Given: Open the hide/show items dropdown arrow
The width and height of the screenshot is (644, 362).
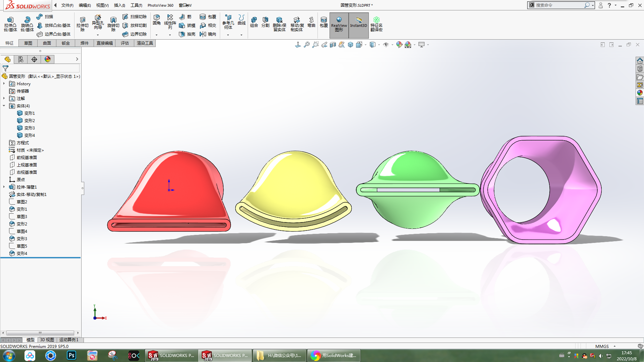Looking at the screenshot, I should pyautogui.click(x=392, y=45).
